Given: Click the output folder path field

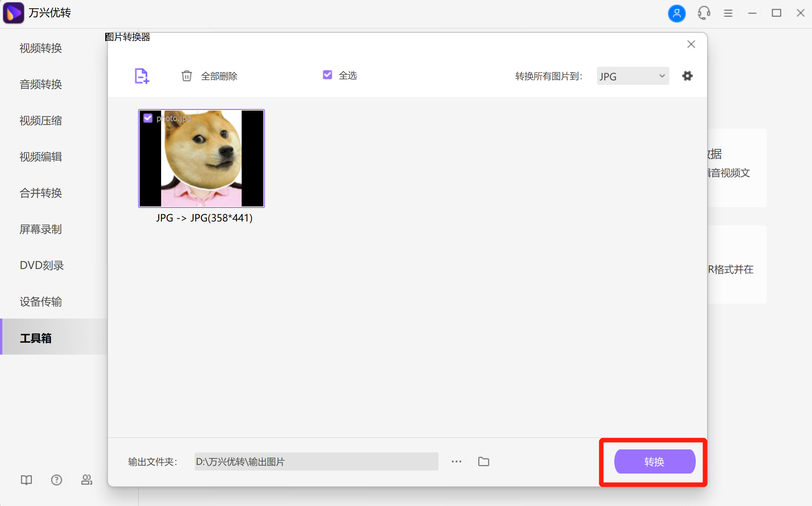Looking at the screenshot, I should [316, 461].
